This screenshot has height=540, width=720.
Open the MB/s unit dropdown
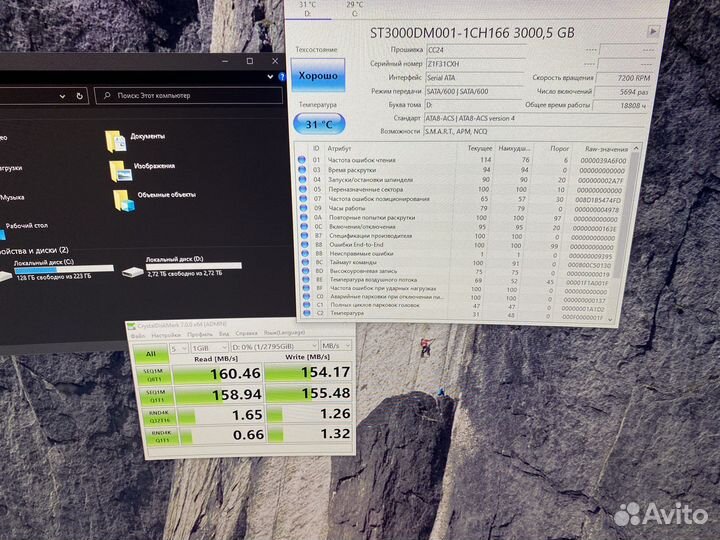pyautogui.click(x=336, y=345)
